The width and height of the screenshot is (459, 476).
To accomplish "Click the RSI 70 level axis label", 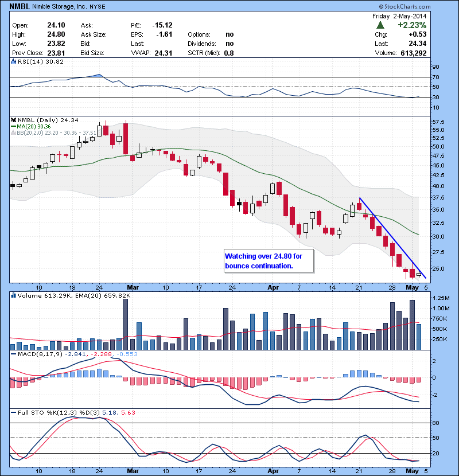I will [x=436, y=77].
